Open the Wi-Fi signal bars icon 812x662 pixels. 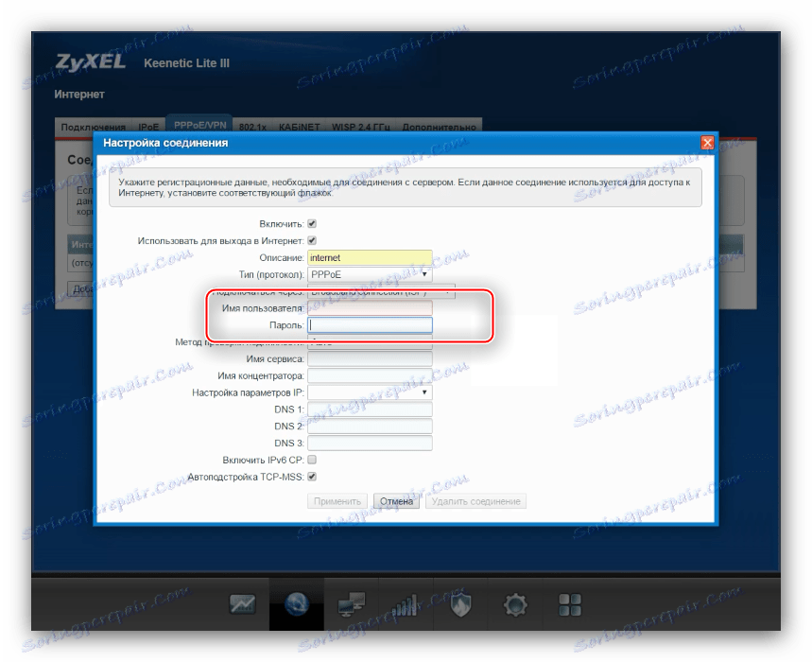click(406, 605)
